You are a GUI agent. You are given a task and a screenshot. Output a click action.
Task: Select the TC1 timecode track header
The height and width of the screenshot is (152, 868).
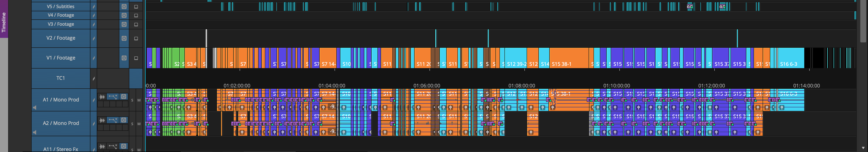pos(61,78)
